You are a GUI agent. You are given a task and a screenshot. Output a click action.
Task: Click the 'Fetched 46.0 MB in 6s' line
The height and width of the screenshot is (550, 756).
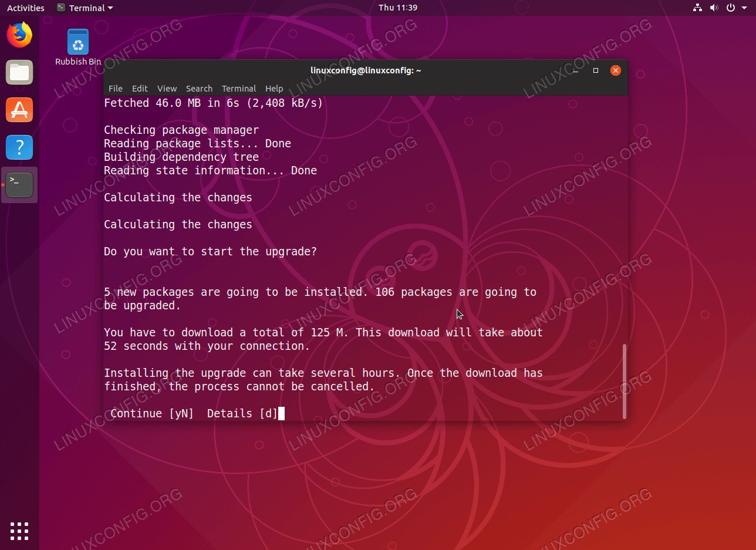214,103
